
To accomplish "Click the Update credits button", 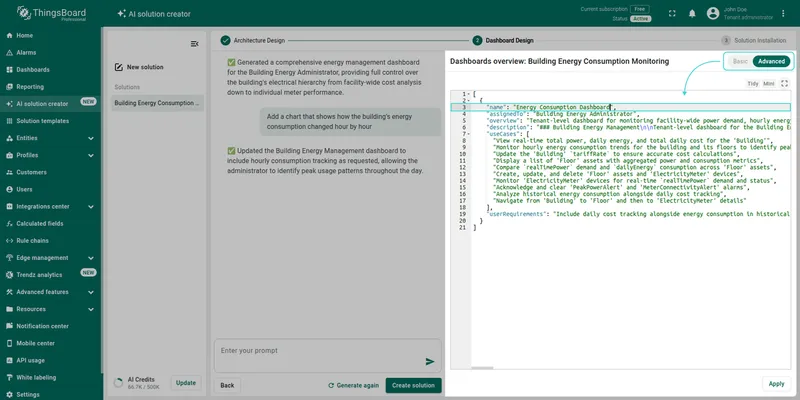I will pos(186,383).
